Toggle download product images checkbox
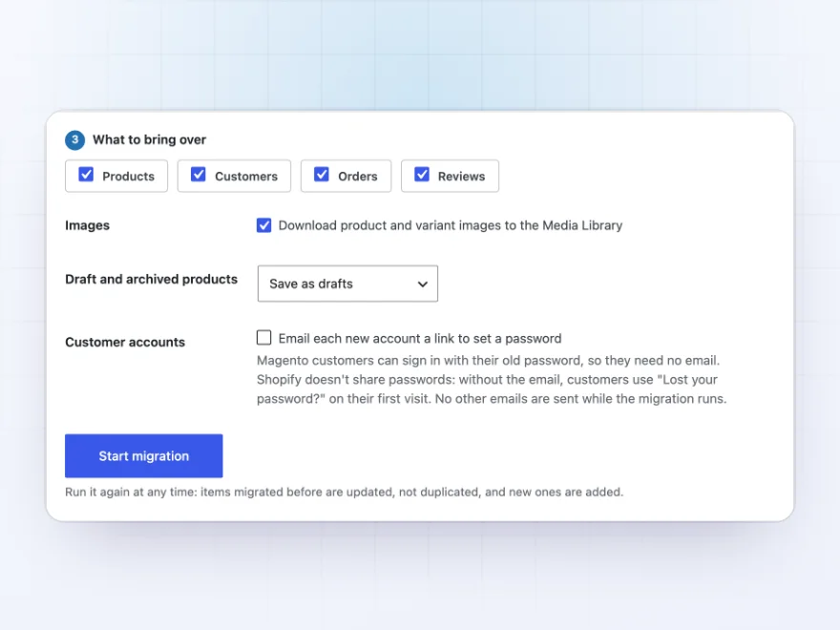Image resolution: width=840 pixels, height=630 pixels. (263, 225)
